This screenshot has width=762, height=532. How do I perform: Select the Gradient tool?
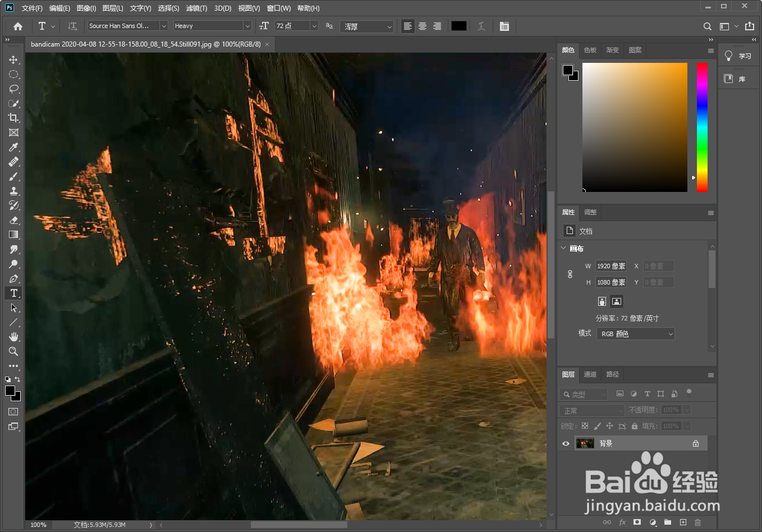[13, 235]
